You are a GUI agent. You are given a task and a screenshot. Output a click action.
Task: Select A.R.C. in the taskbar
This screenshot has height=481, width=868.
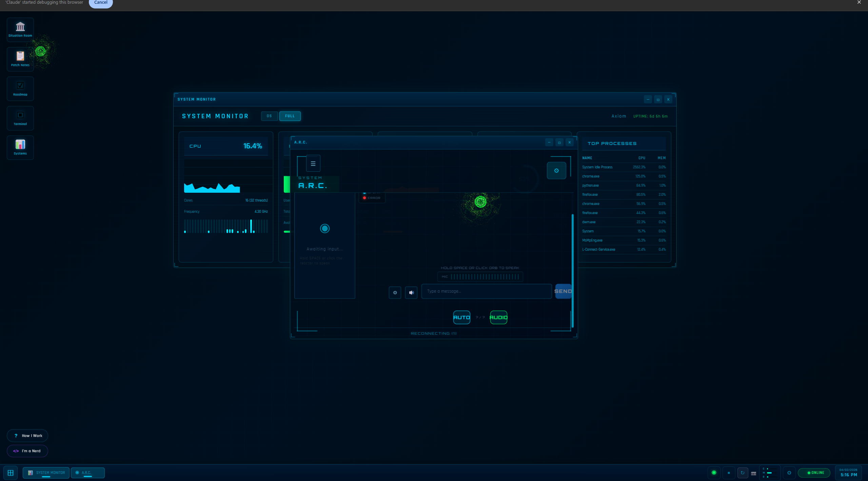(x=87, y=473)
